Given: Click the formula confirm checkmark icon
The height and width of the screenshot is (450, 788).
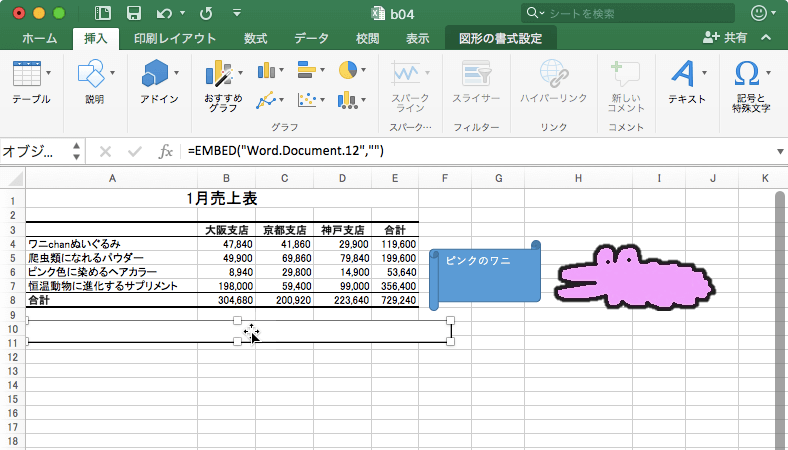Looking at the screenshot, I should coord(135,151).
